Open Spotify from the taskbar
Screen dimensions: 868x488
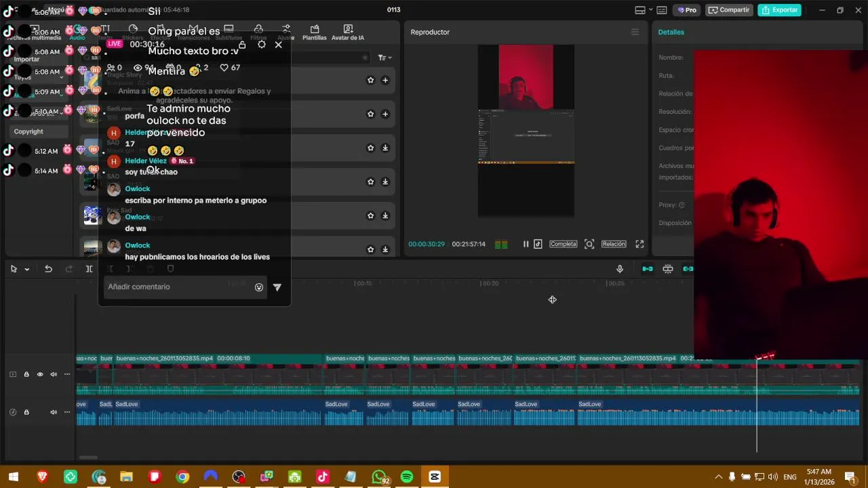point(407,477)
